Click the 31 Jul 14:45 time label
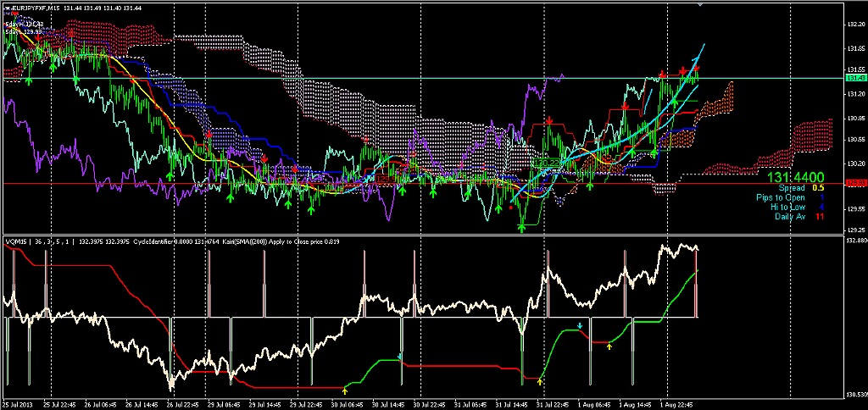868x410 pixels. (x=511, y=404)
